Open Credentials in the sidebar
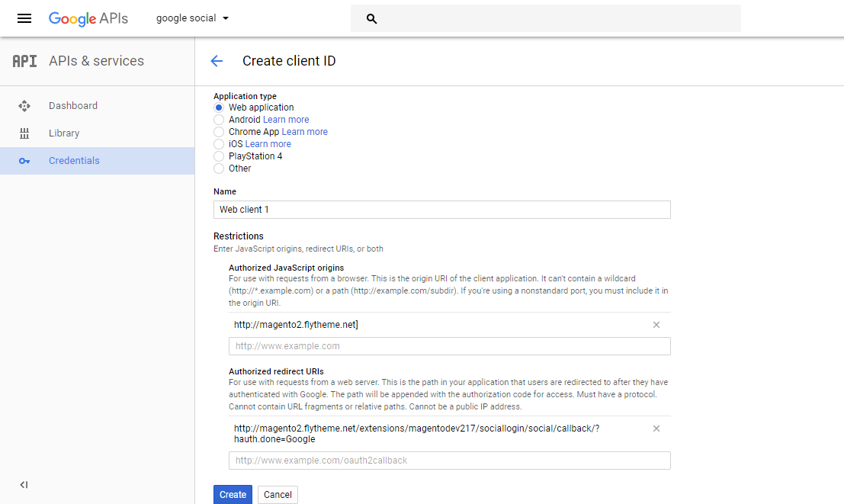 pos(74,161)
